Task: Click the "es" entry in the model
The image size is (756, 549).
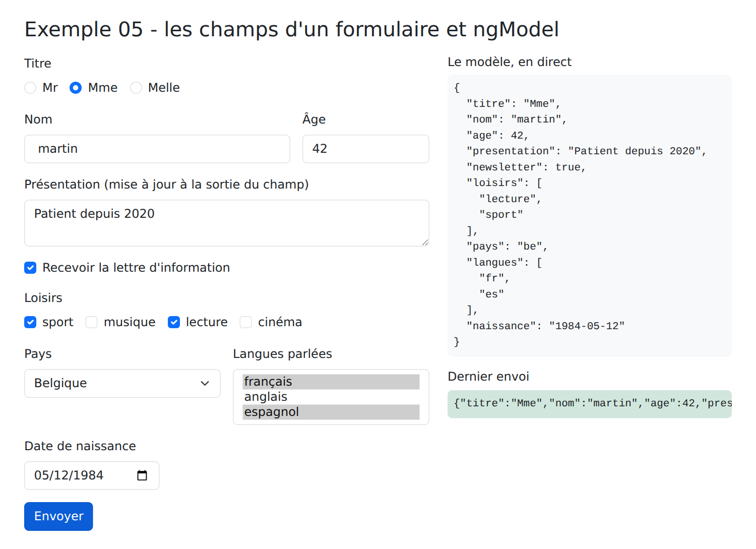Action: click(491, 294)
